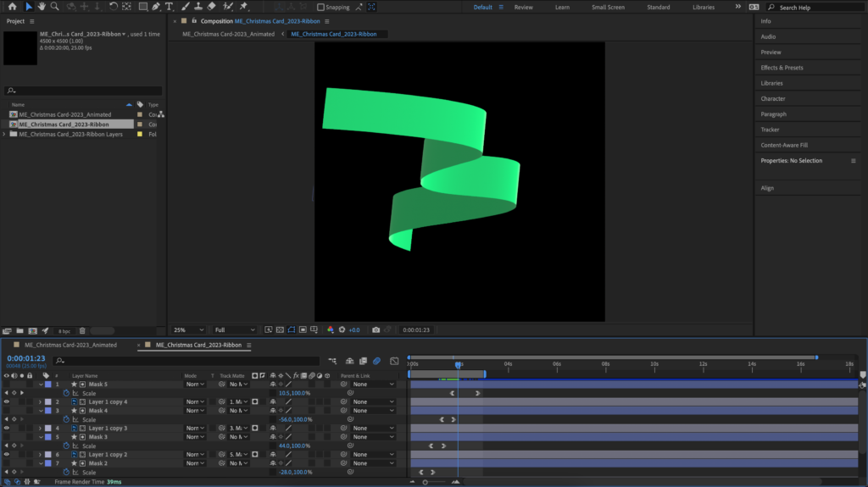Open the composition mini-flowchart icon
The height and width of the screenshot is (487, 868).
332,361
